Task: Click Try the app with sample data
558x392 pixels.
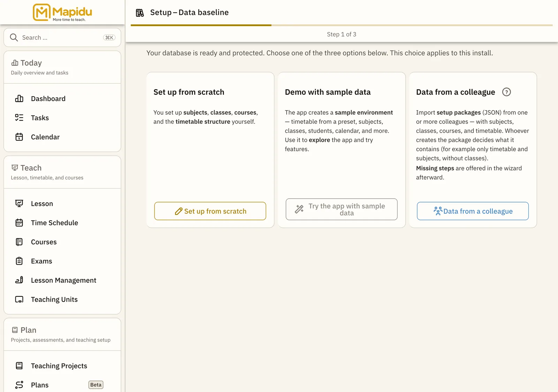Action: click(341, 209)
